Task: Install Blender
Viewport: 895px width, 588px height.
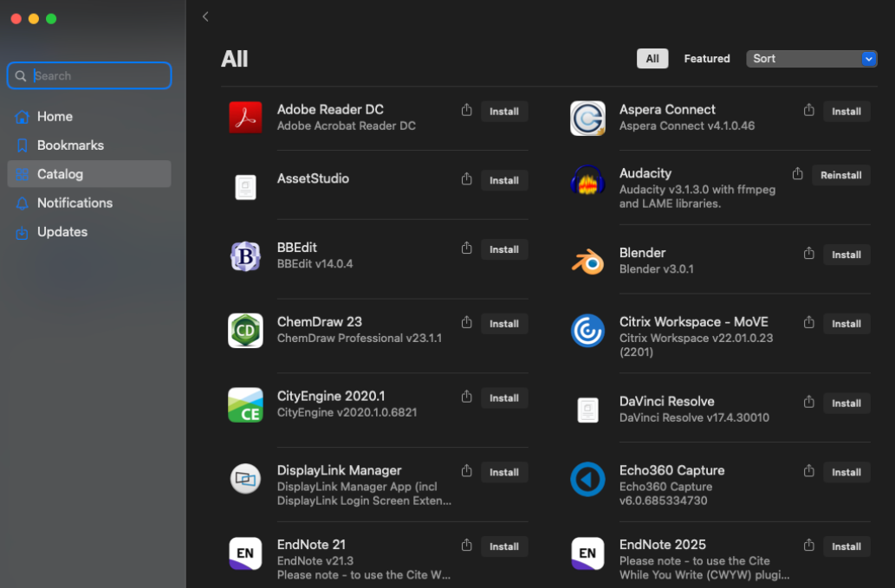Action: 846,255
